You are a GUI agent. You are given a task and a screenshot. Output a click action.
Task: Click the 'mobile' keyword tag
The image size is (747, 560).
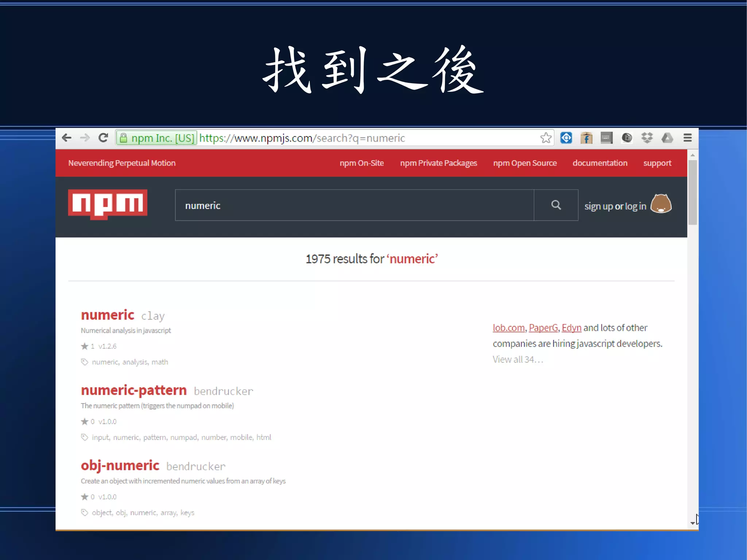[x=241, y=437]
